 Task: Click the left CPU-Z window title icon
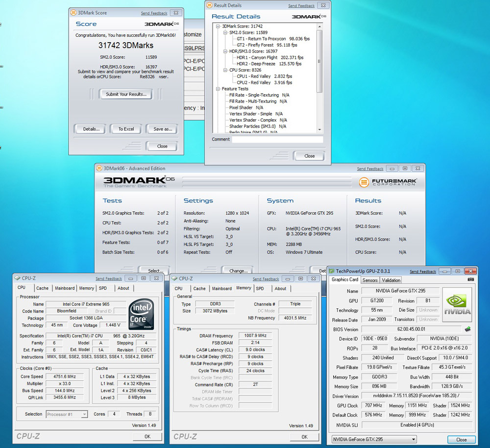point(17,278)
